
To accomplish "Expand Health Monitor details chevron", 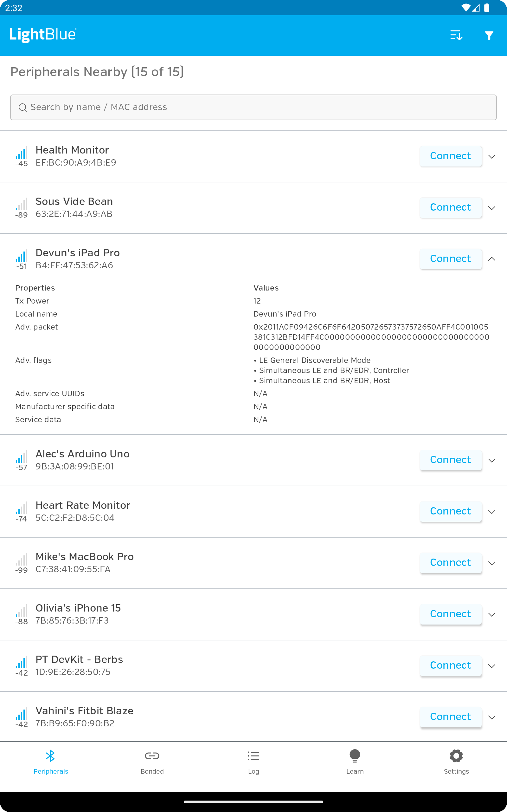I will tap(492, 156).
